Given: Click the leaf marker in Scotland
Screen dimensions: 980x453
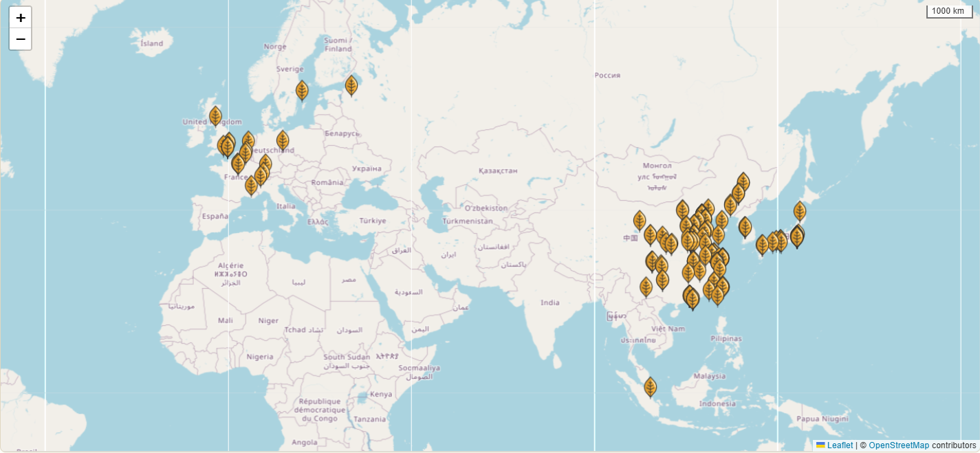Looking at the screenshot, I should pos(215,116).
